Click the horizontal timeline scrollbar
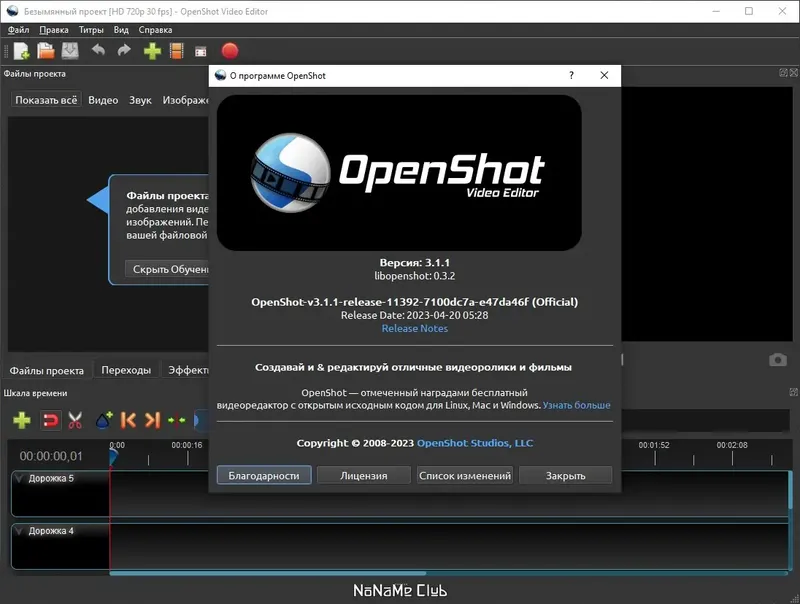This screenshot has width=800, height=604. point(268,573)
